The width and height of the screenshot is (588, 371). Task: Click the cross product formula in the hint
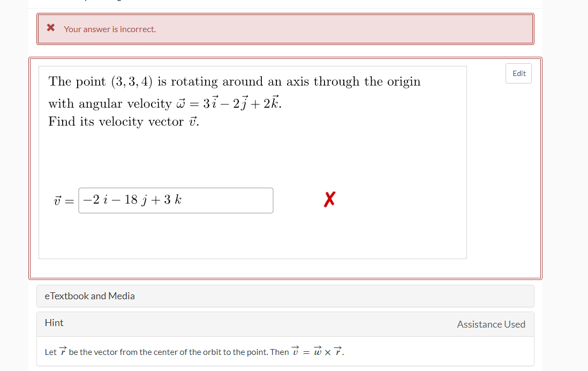[x=319, y=351]
